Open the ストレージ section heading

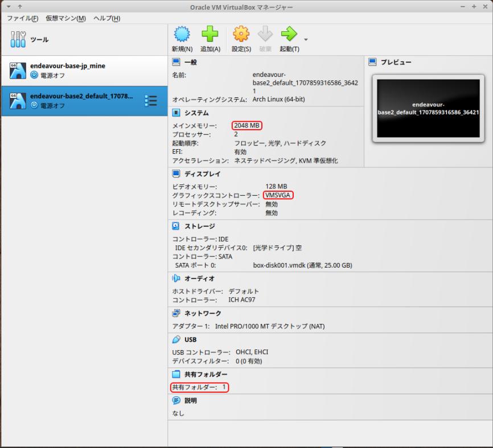tap(200, 226)
